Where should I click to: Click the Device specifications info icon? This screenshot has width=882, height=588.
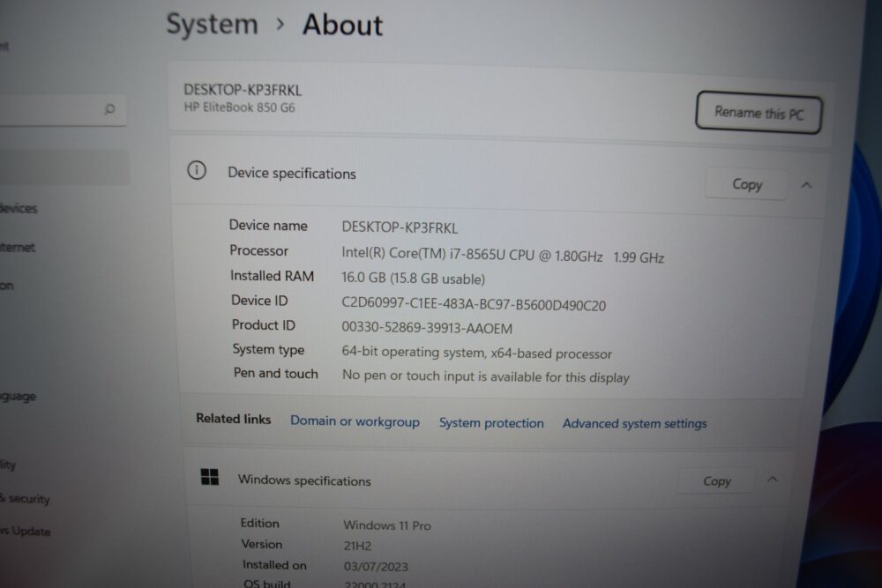(197, 170)
